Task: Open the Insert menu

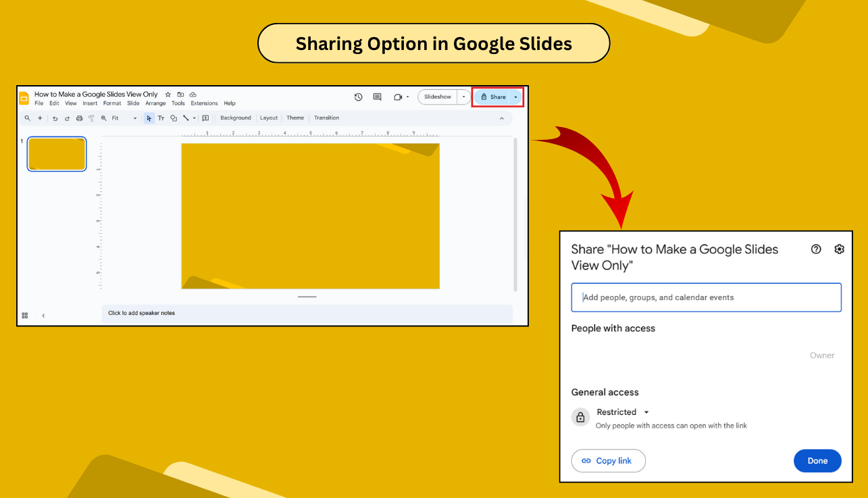Action: pos(90,103)
